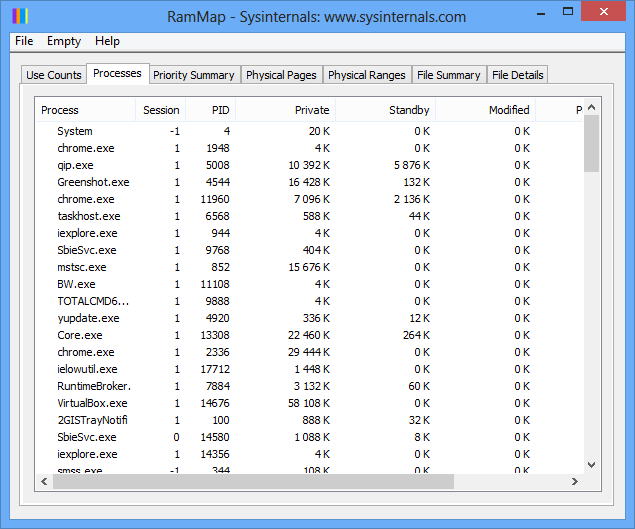This screenshot has height=529, width=635.
Task: Open the Empty menu
Action: 64,41
